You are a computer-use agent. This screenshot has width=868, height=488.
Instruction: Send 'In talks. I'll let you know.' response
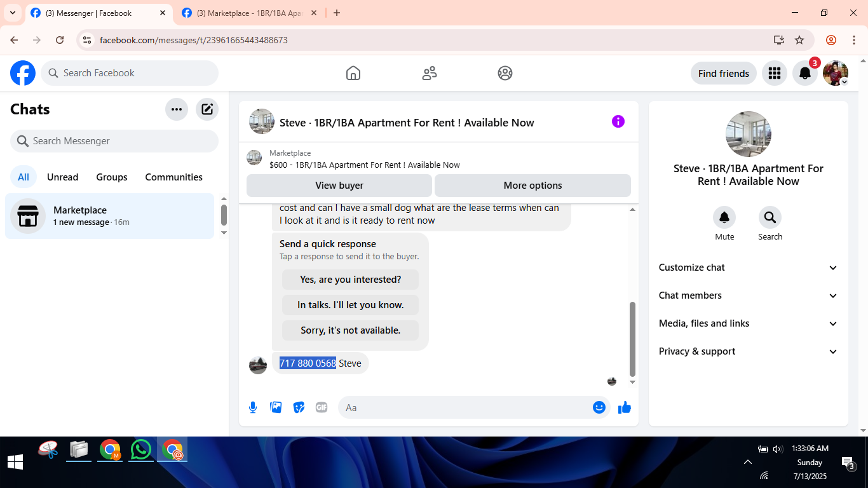pos(351,305)
